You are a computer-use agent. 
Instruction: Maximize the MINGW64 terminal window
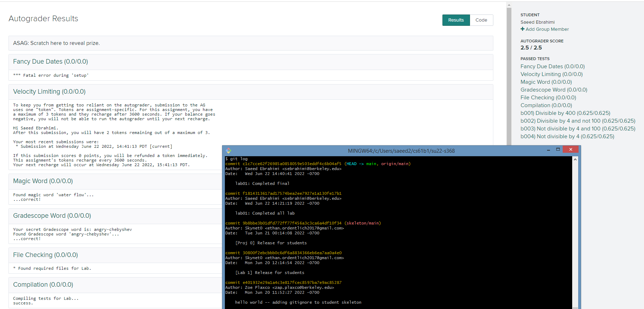pyautogui.click(x=558, y=150)
